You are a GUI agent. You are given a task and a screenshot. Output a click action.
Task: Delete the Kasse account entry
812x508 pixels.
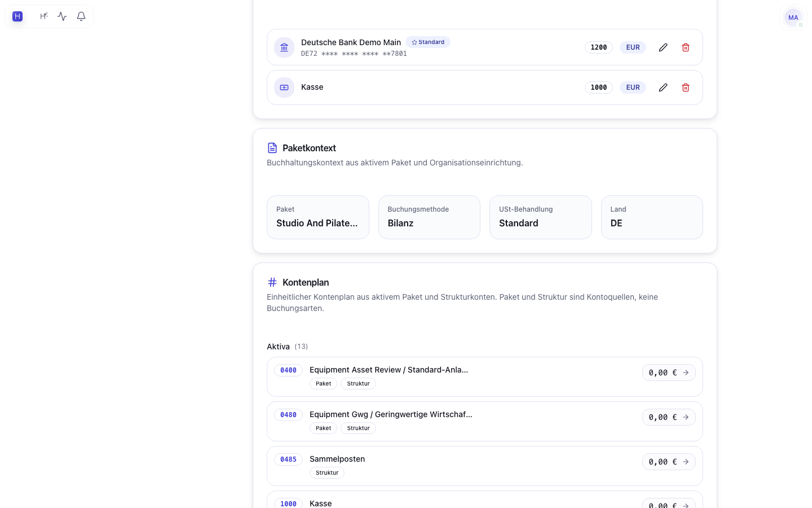[x=686, y=87]
